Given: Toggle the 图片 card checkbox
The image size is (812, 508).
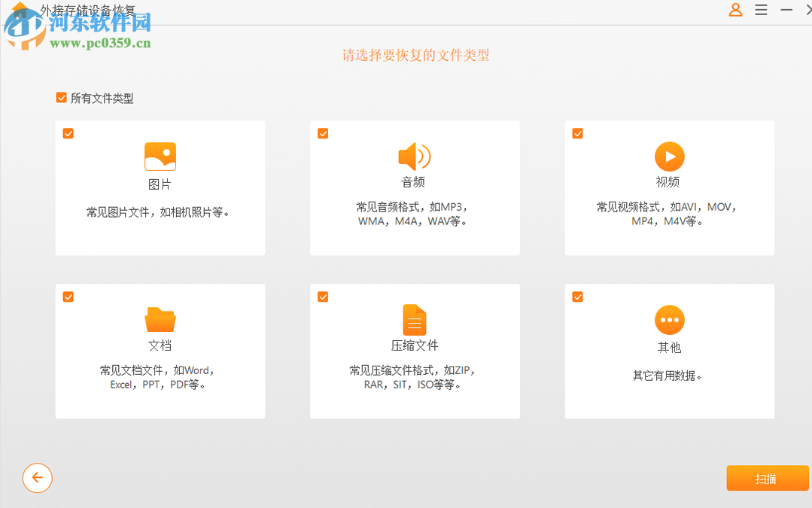Looking at the screenshot, I should click(68, 133).
